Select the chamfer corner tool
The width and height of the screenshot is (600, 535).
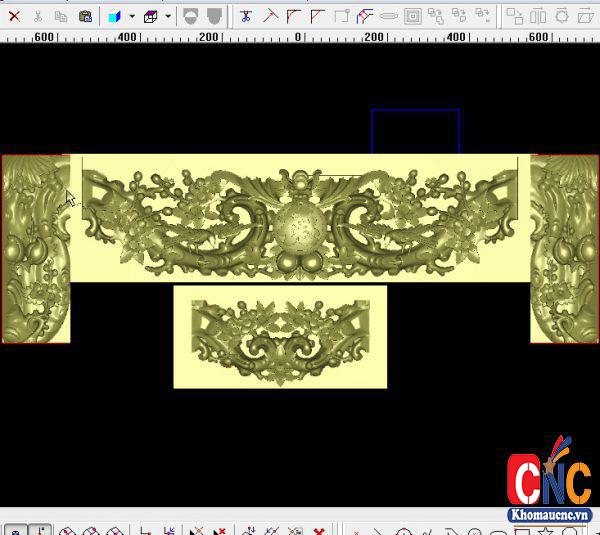click(318, 16)
